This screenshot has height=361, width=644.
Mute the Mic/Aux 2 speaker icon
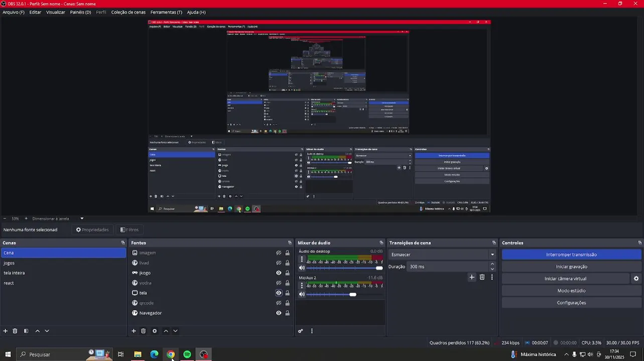pyautogui.click(x=302, y=294)
